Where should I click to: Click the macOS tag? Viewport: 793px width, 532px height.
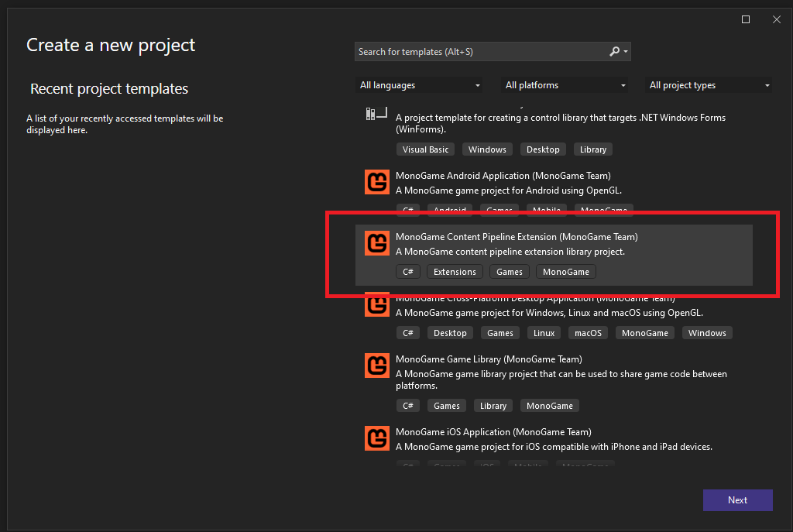588,333
